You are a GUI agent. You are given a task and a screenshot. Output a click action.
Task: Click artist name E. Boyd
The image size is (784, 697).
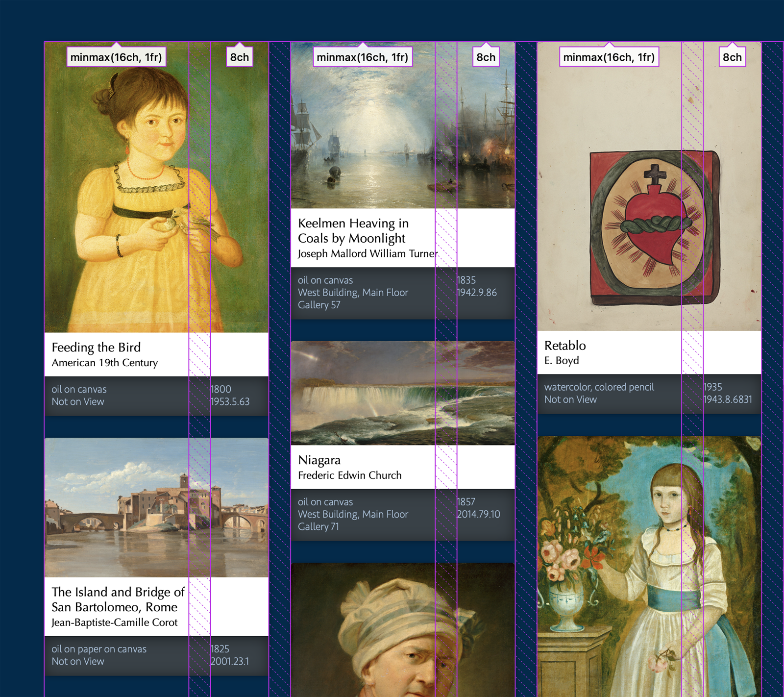pos(562,360)
